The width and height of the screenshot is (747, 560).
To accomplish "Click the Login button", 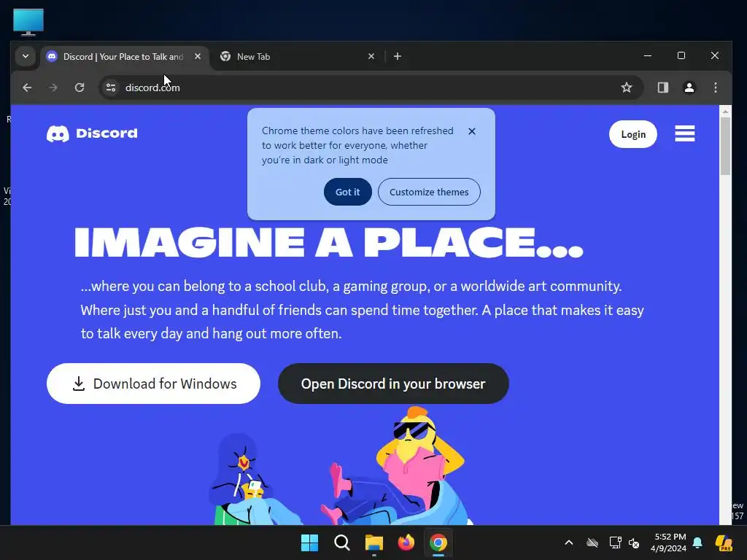I will pos(632,134).
